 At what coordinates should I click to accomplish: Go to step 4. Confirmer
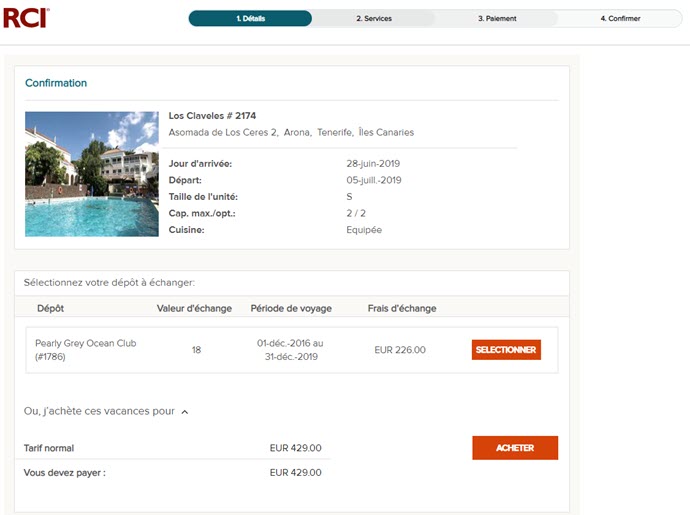(x=620, y=18)
